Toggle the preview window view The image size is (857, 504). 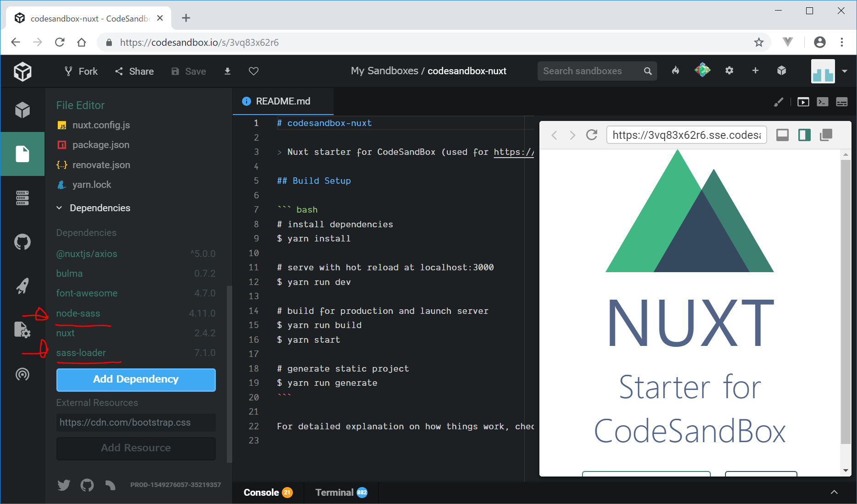(803, 102)
